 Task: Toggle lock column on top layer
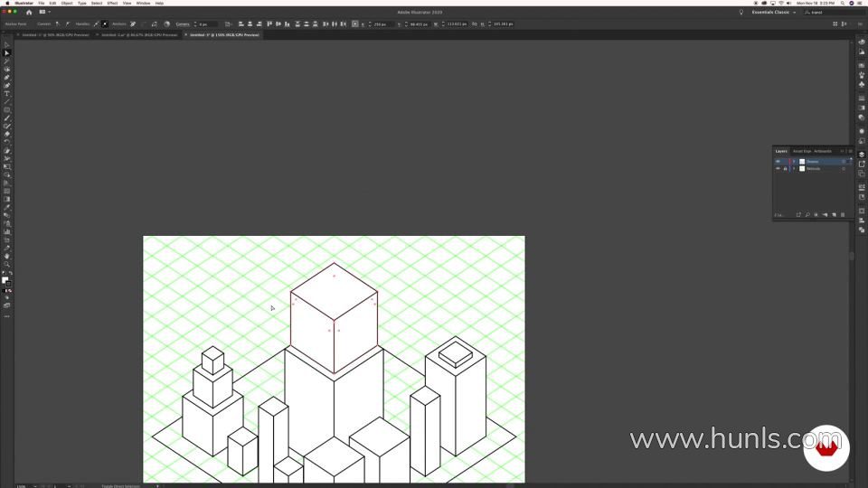785,162
